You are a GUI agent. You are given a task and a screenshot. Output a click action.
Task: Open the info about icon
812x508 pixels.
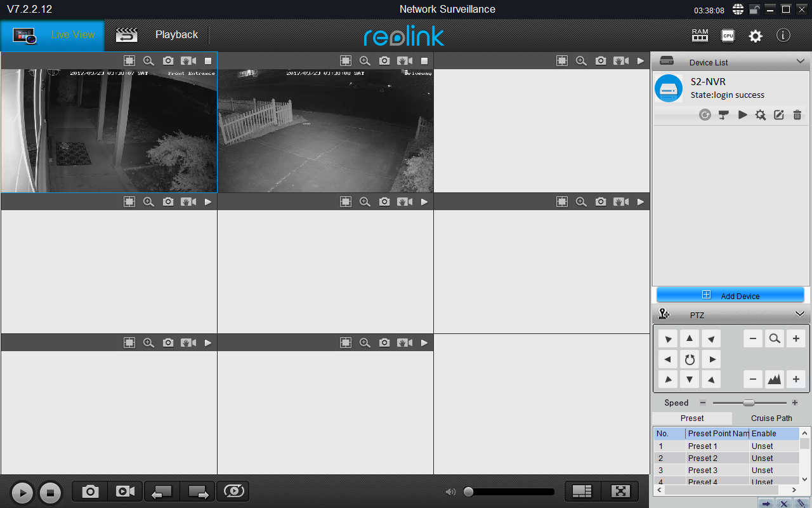(783, 36)
